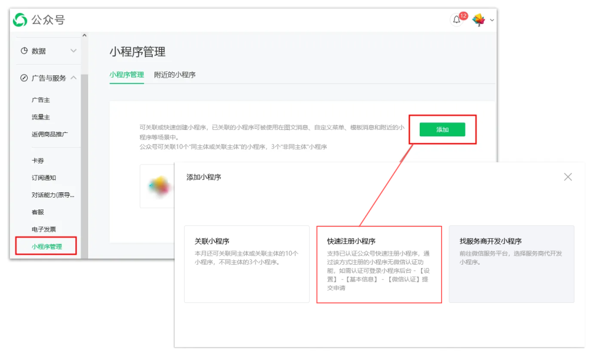This screenshot has height=364, width=602.
Task: Click the blurred mini program thumbnail
Action: (x=159, y=186)
